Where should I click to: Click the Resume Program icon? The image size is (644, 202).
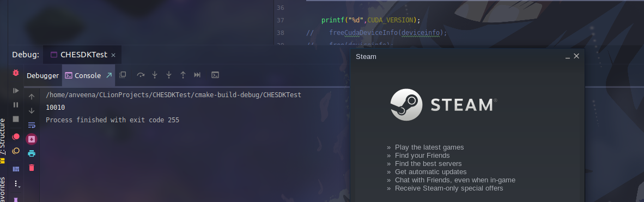pos(16,91)
